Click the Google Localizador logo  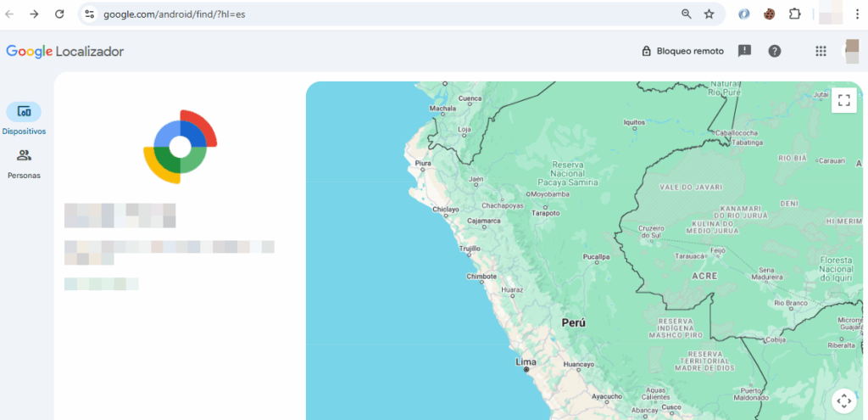tap(65, 52)
